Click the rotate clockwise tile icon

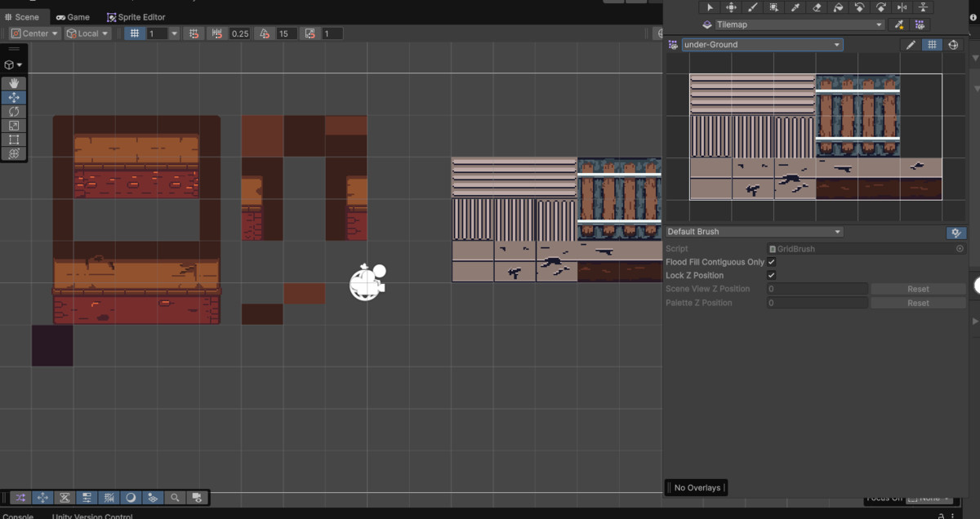[880, 7]
